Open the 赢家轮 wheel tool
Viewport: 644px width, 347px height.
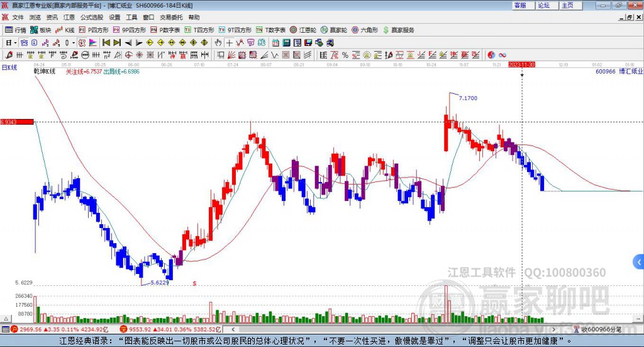(334, 30)
